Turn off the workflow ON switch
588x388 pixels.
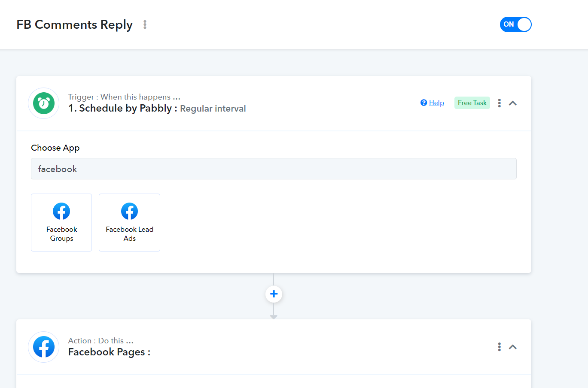tap(515, 24)
